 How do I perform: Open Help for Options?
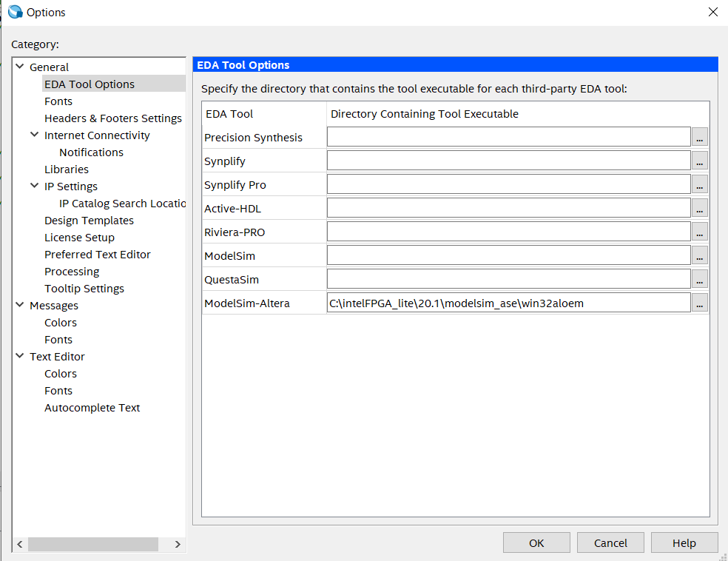pos(684,543)
